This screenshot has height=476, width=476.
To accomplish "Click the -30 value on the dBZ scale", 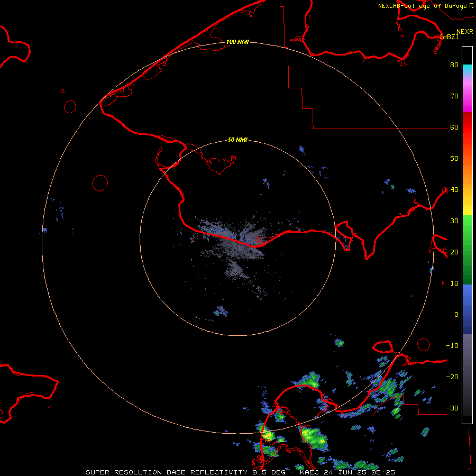I will pos(452,408).
